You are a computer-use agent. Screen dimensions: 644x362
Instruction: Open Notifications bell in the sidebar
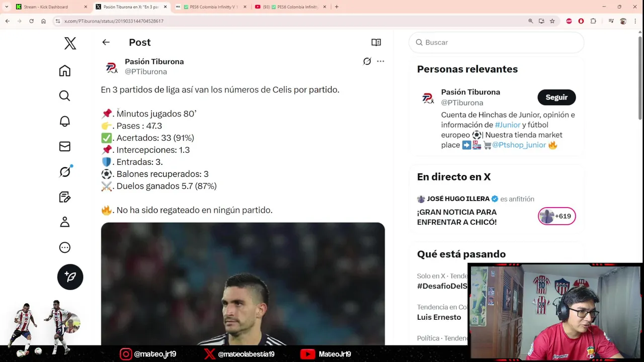64,121
